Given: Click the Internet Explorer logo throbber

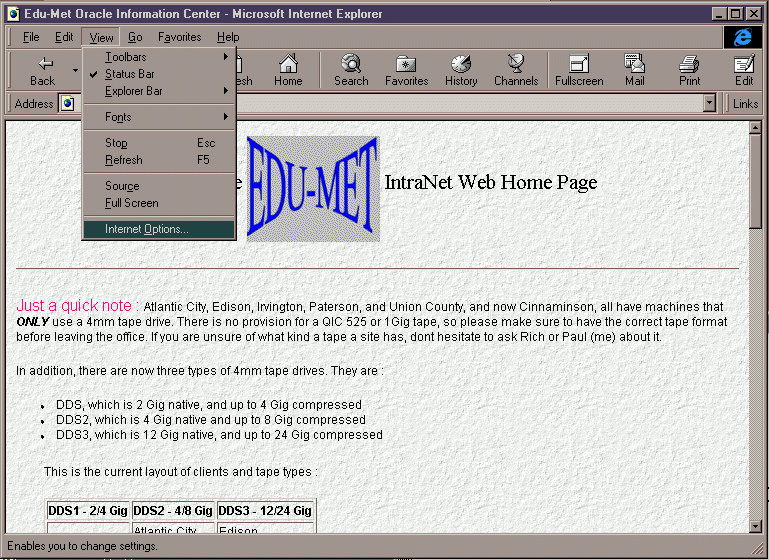Looking at the screenshot, I should coord(743,37).
